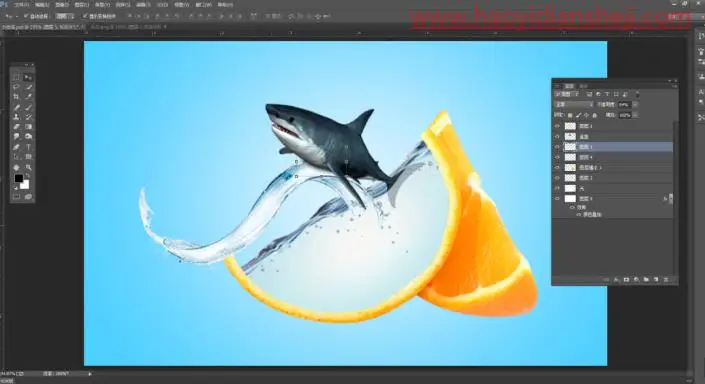This screenshot has width=705, height=384.
Task: Open the 窗口 (Window) menu
Action: click(204, 5)
